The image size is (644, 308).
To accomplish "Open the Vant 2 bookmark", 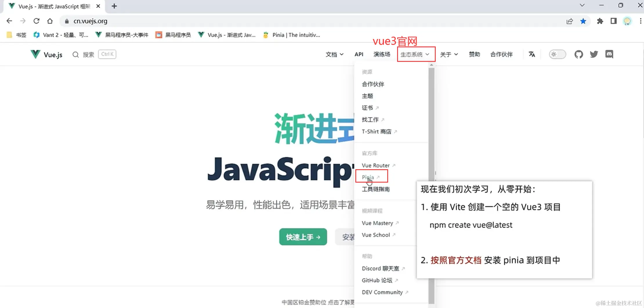I will pos(61,35).
